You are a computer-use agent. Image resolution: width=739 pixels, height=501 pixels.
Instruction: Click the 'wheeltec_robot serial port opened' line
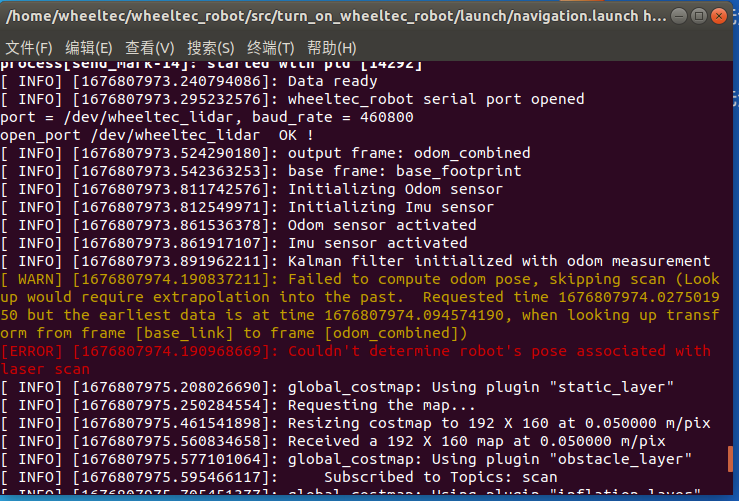(x=292, y=99)
